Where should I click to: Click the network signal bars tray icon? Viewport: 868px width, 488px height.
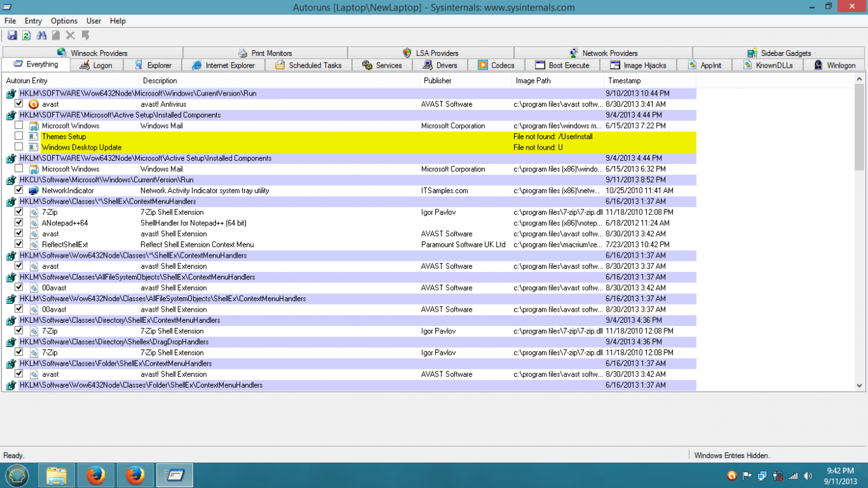[793, 476]
